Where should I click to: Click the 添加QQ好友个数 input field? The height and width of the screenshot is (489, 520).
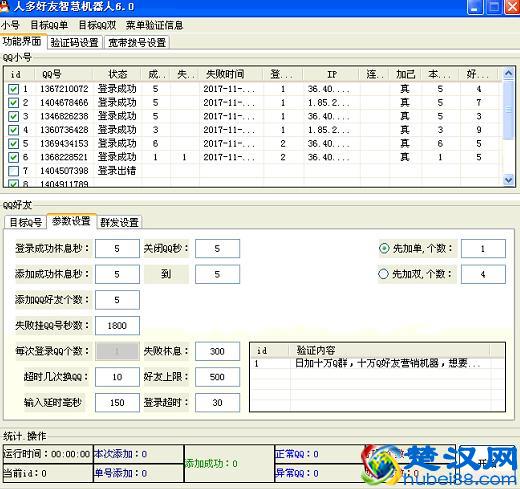coord(117,300)
